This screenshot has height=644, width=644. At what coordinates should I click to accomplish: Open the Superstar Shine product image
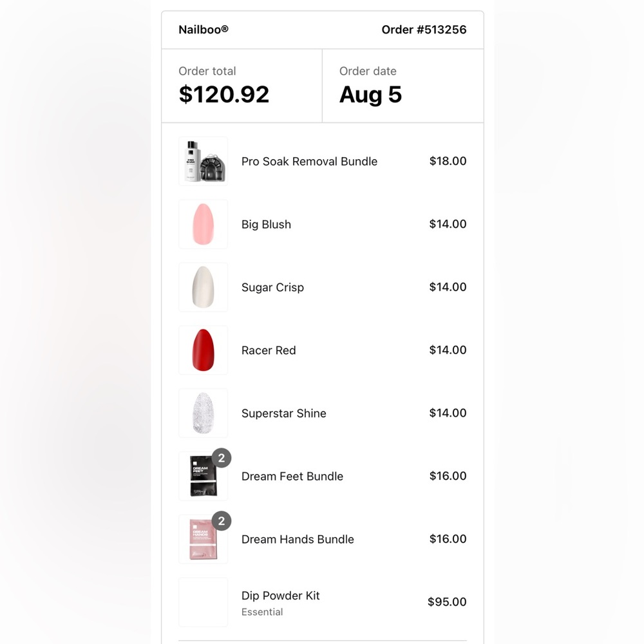(x=203, y=413)
